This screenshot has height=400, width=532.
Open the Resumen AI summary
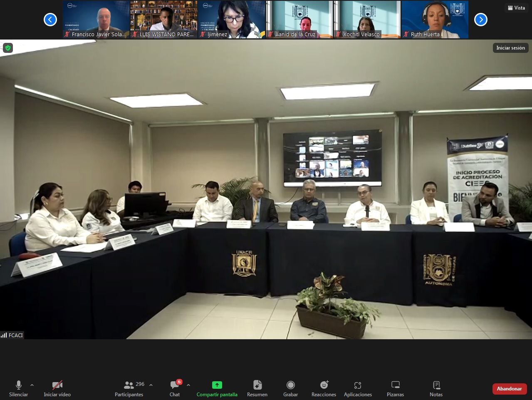[257, 388]
